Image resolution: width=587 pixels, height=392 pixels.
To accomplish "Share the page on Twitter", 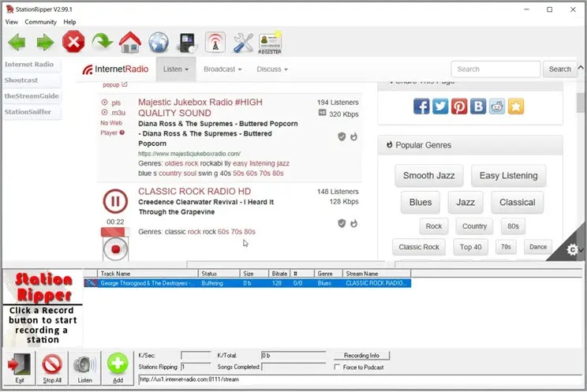I will (x=440, y=106).
